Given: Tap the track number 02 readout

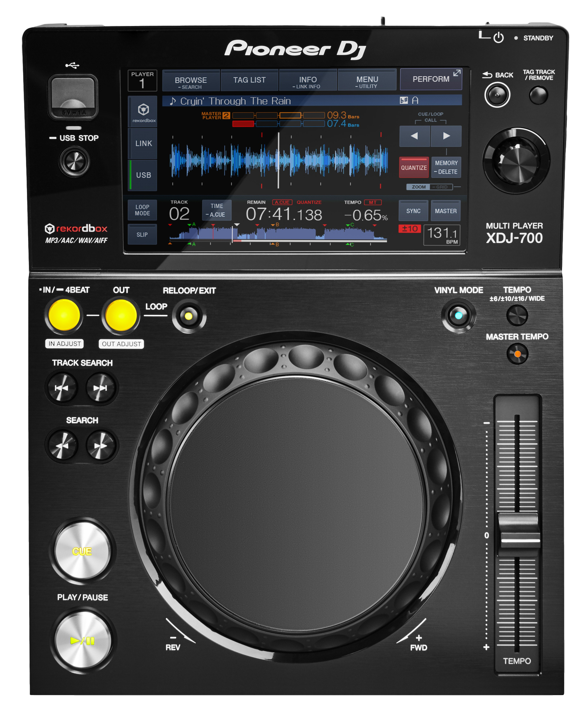Looking at the screenshot, I should (179, 214).
